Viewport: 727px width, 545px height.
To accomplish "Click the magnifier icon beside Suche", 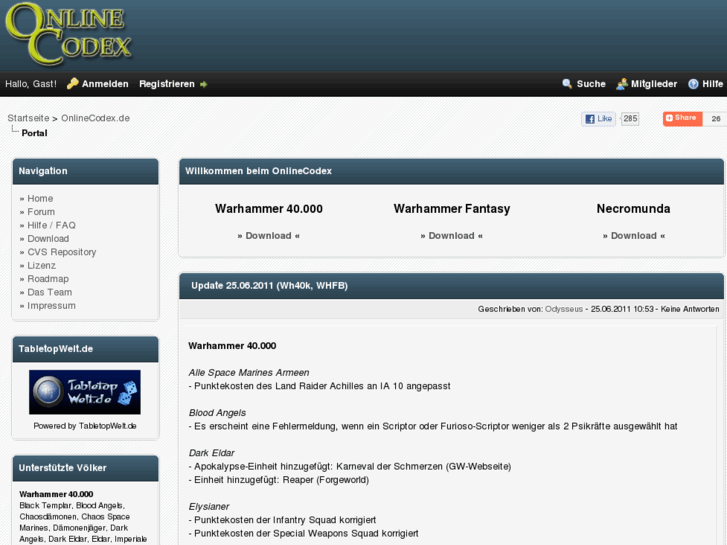I will [567, 84].
